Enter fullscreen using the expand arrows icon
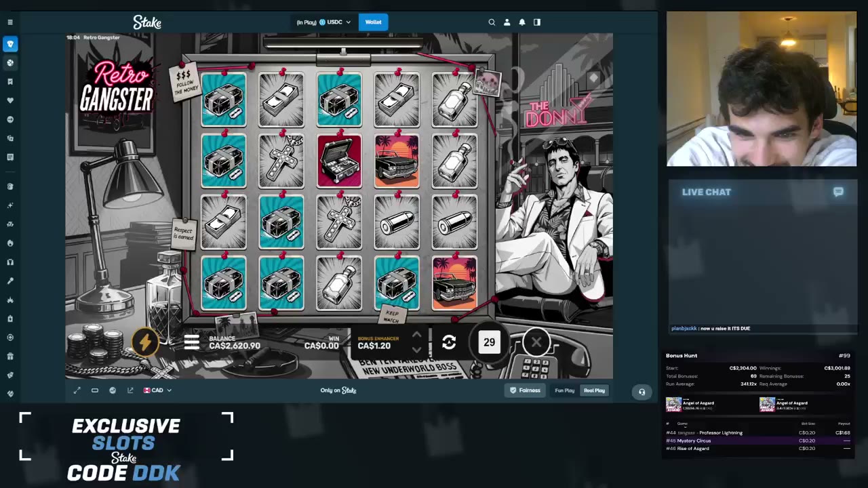The height and width of the screenshot is (488, 868). (x=77, y=390)
